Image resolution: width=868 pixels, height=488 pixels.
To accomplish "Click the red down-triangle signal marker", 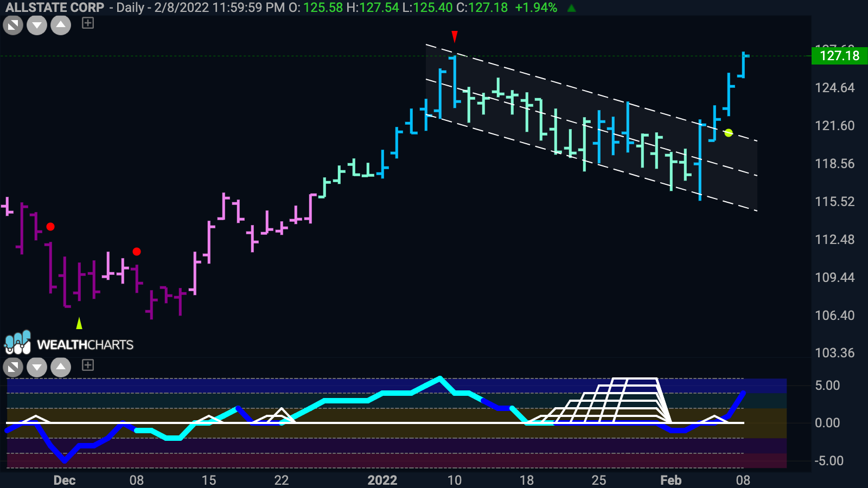I will [455, 36].
